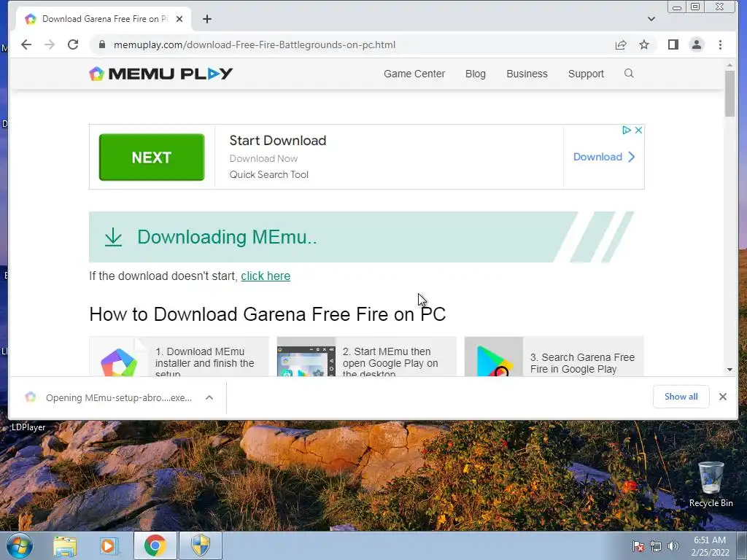
Task: Open a new browser tab
Action: (x=206, y=19)
